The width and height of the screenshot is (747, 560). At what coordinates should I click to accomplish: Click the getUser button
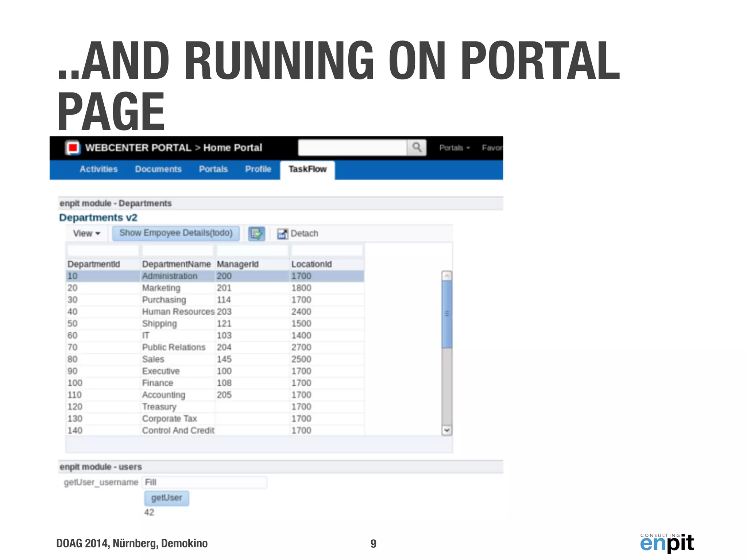(x=167, y=498)
